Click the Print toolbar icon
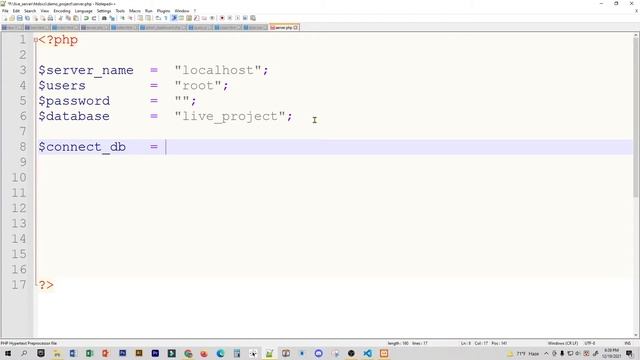 click(x=50, y=18)
